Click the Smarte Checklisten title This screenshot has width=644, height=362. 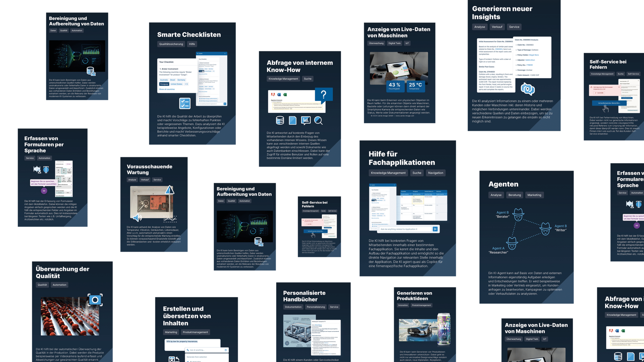189,35
